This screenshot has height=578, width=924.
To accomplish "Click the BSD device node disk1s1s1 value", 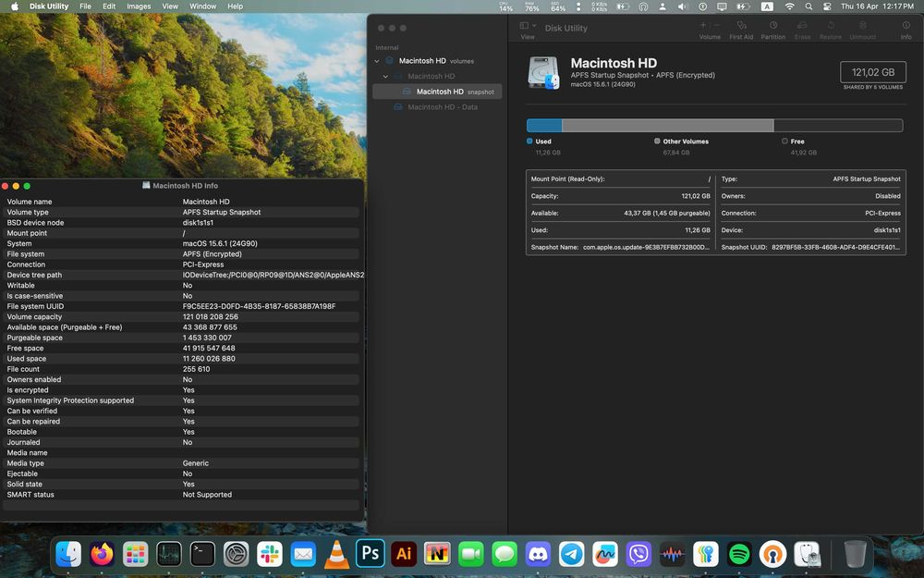I will click(198, 222).
